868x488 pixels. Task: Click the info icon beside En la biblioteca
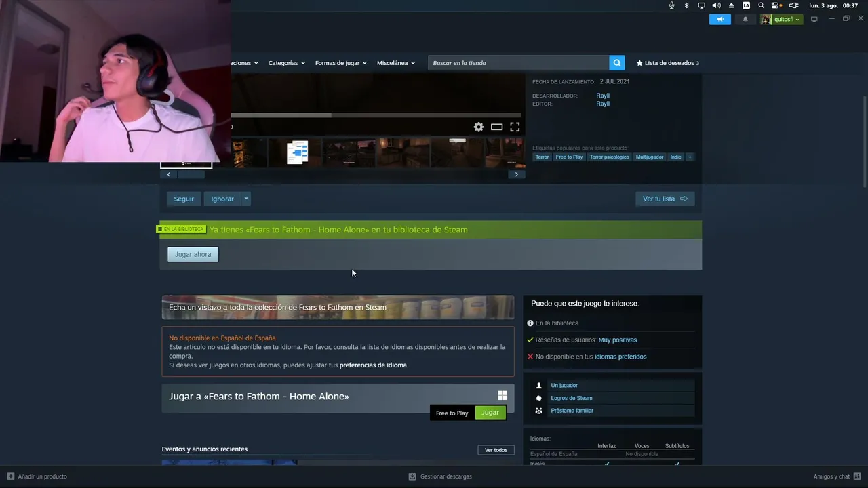[530, 323]
